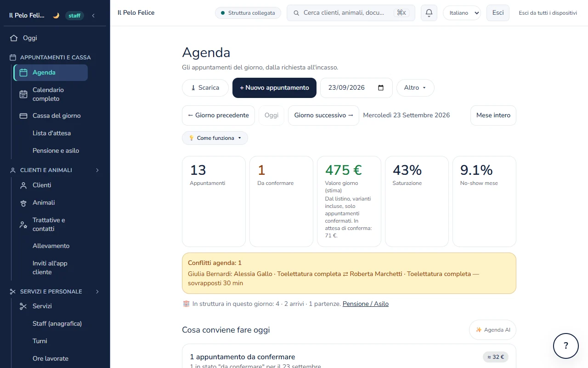This screenshot has height=368, width=588.
Task: Click the Il Pelo Felice header title
Action: pyautogui.click(x=136, y=13)
